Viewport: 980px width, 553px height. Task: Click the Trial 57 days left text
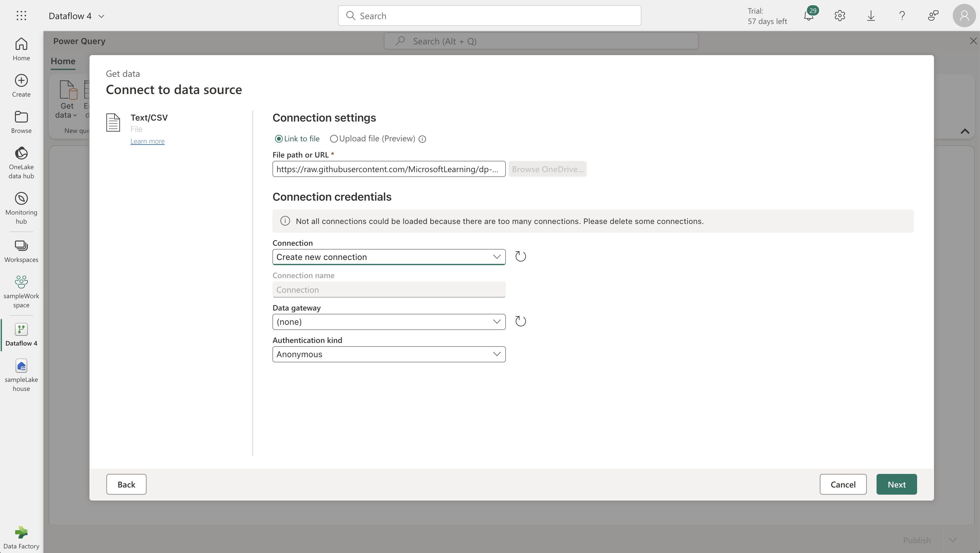(x=767, y=16)
